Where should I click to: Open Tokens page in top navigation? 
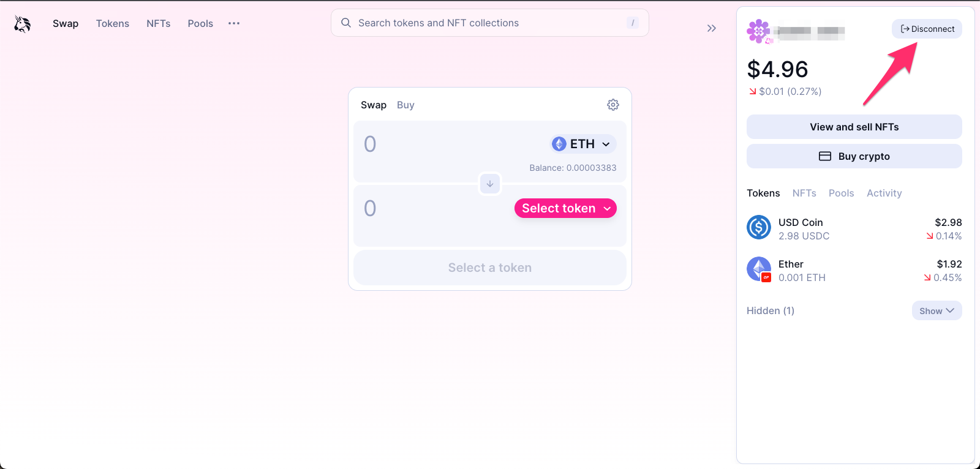pyautogui.click(x=113, y=23)
